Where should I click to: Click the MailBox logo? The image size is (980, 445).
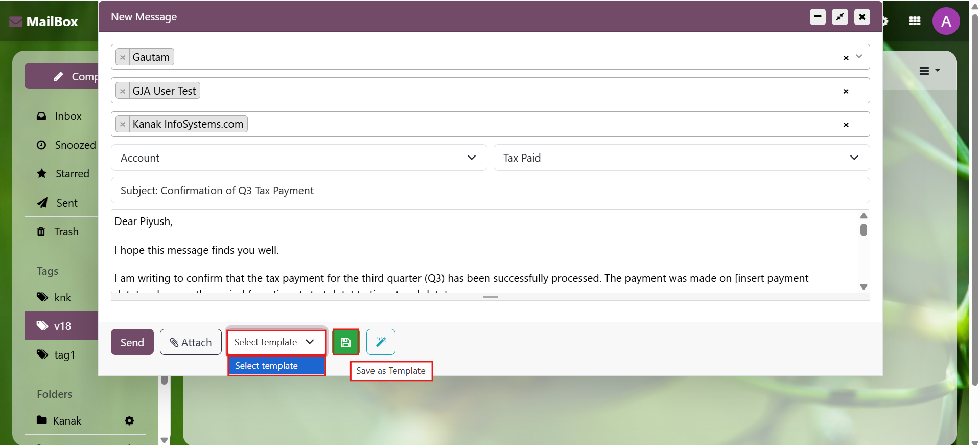pyautogui.click(x=44, y=21)
